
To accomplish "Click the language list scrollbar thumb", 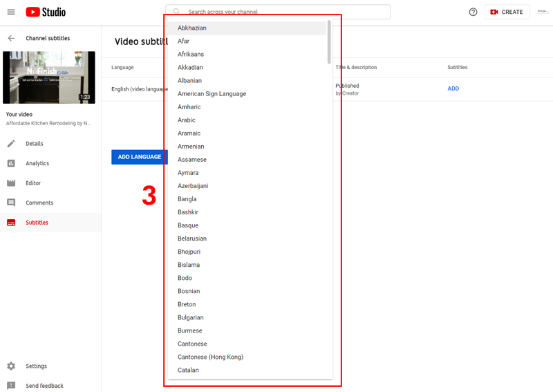I will tap(329, 42).
